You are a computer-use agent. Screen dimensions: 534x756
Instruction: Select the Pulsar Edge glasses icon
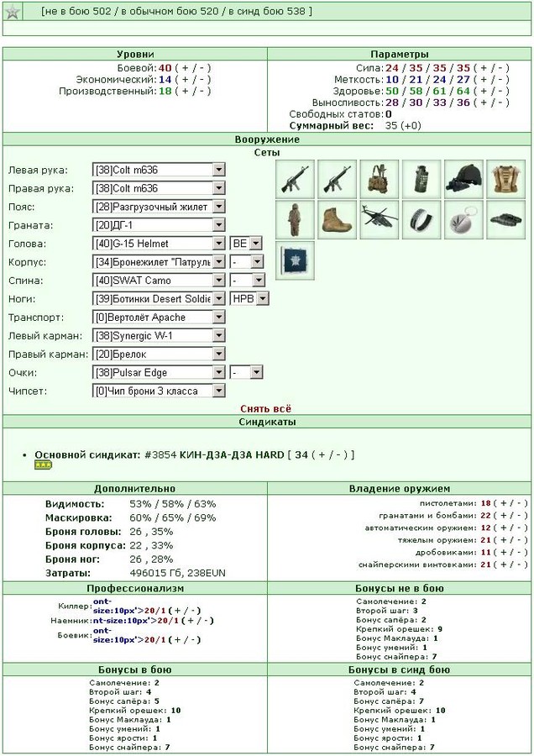coord(505,220)
